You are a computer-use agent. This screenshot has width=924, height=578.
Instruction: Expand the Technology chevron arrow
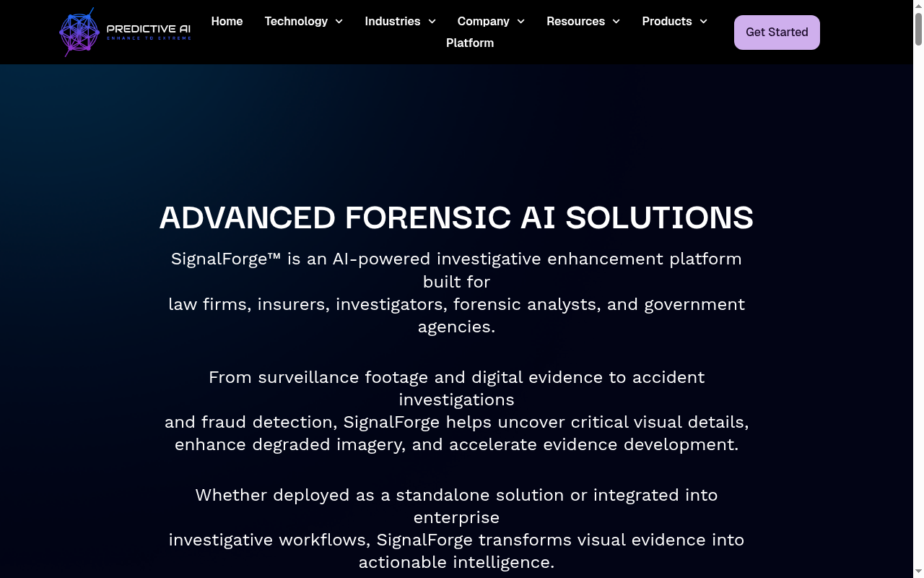(339, 22)
